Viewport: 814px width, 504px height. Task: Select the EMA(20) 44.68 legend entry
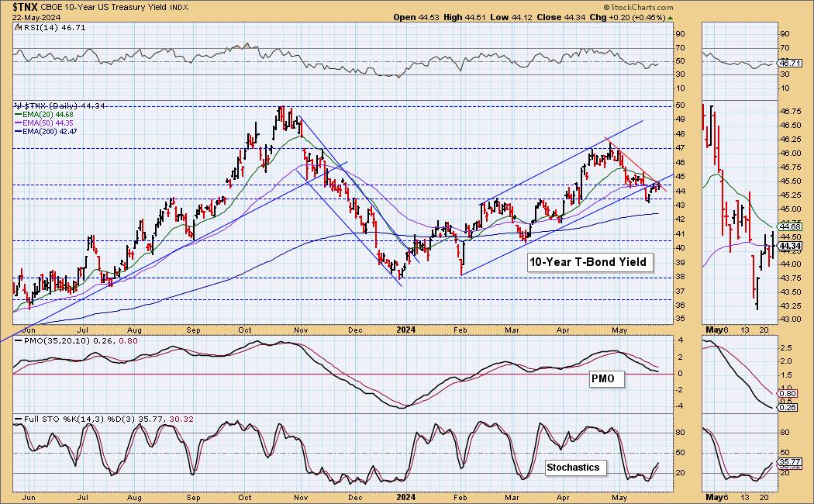tap(48, 115)
